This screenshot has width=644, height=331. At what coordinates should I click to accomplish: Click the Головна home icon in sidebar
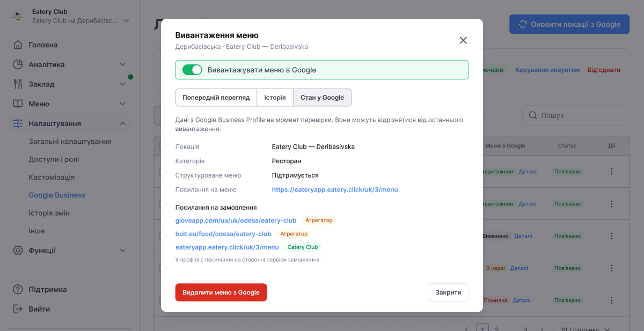(x=18, y=45)
